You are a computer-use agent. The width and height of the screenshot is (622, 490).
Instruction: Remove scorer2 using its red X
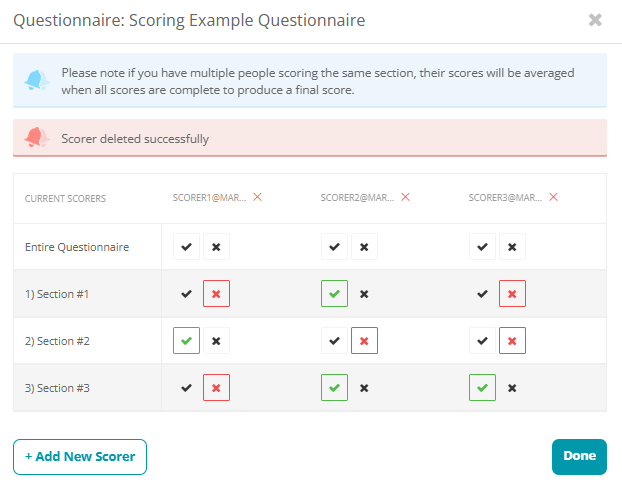pos(405,197)
